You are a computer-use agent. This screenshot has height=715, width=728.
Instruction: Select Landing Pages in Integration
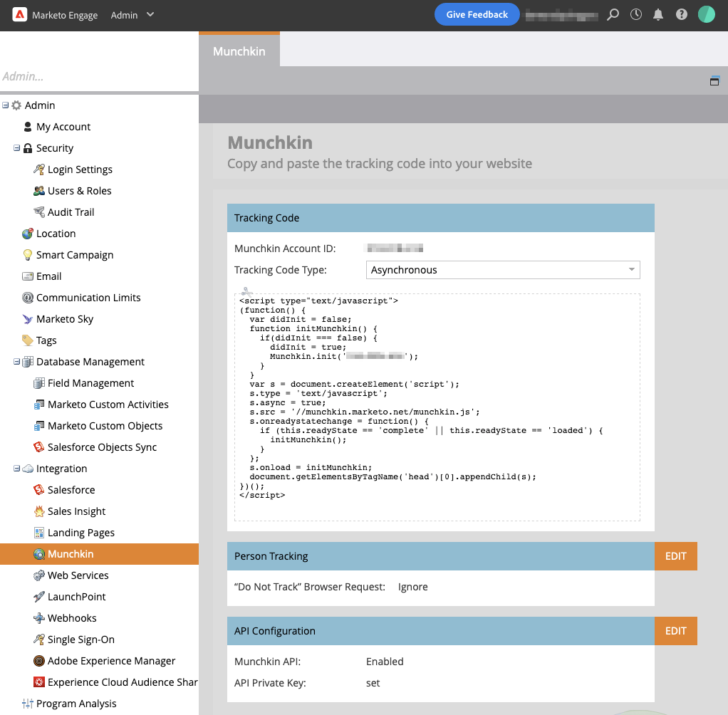pyautogui.click(x=80, y=533)
